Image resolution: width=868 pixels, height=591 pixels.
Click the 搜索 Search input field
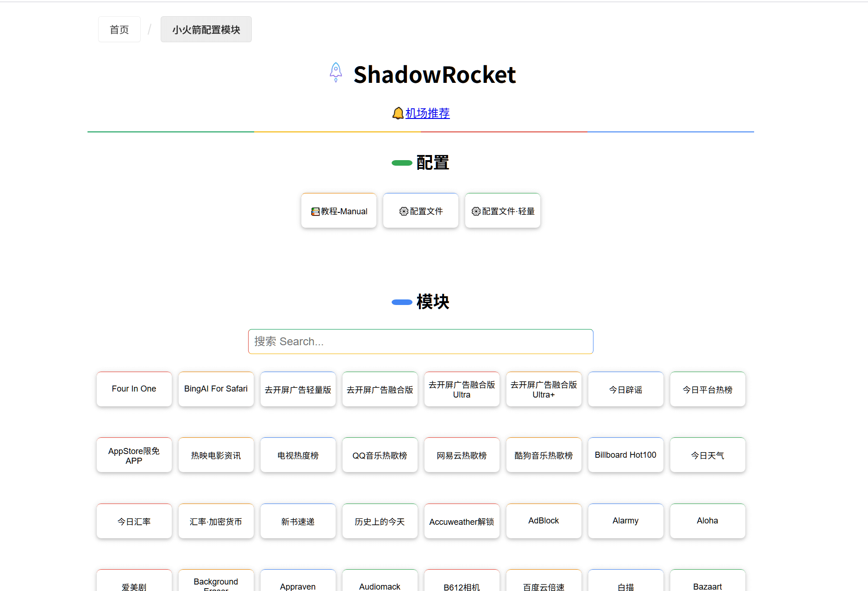click(x=421, y=342)
